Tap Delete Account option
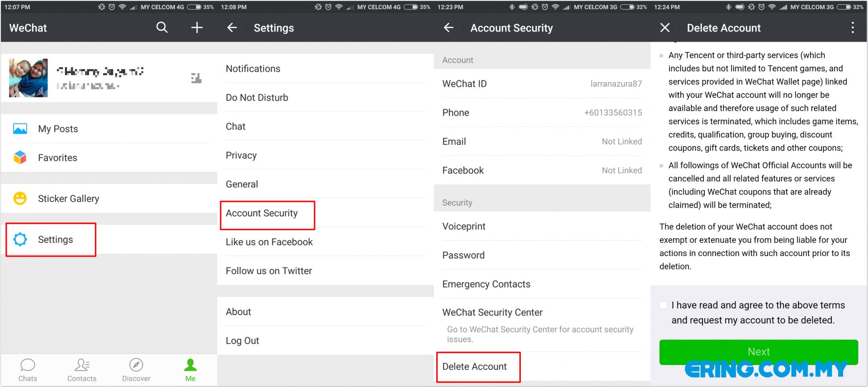The image size is (868, 387). click(542, 367)
